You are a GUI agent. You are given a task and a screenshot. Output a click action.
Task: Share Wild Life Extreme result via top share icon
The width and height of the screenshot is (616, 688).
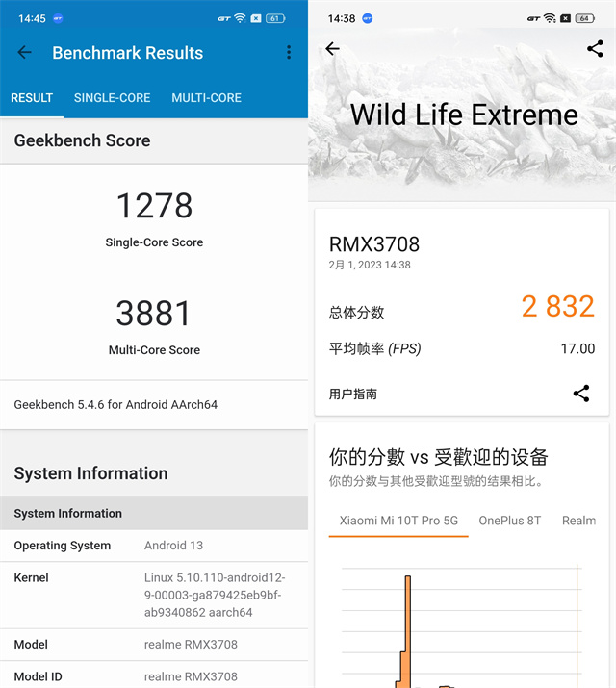click(595, 48)
